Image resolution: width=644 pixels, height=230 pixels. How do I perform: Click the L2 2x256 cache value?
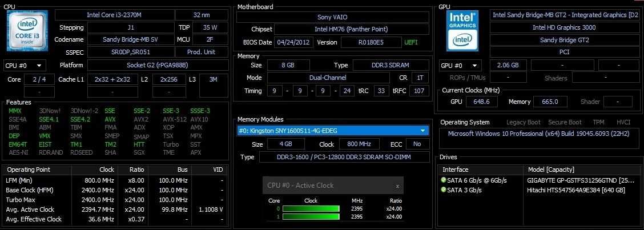[169, 80]
